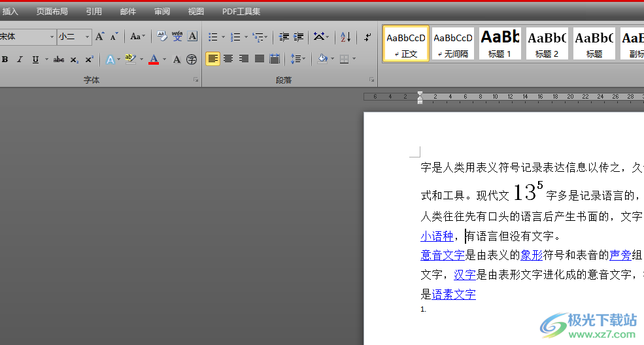Toggle Italic formatting
This screenshot has height=345, width=644.
tap(20, 59)
